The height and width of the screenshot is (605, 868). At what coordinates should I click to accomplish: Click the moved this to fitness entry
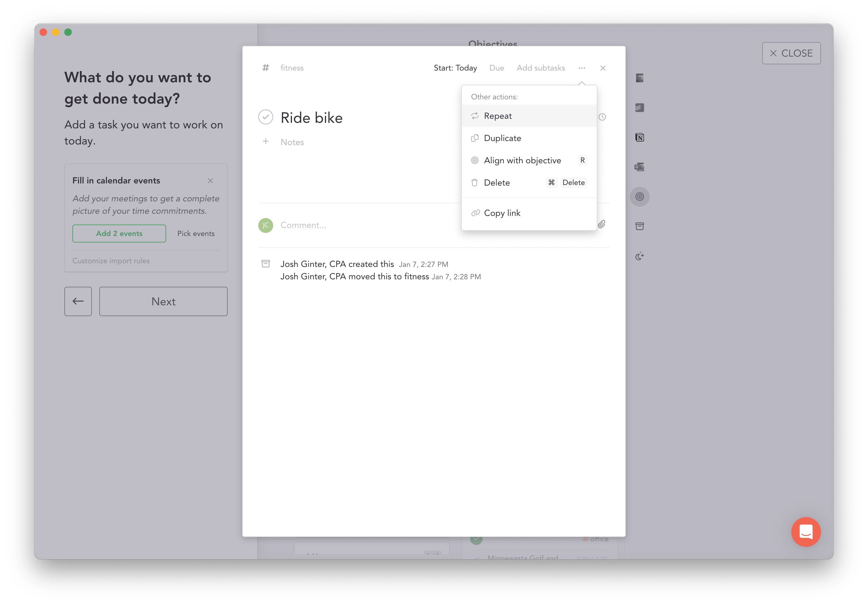tap(381, 277)
